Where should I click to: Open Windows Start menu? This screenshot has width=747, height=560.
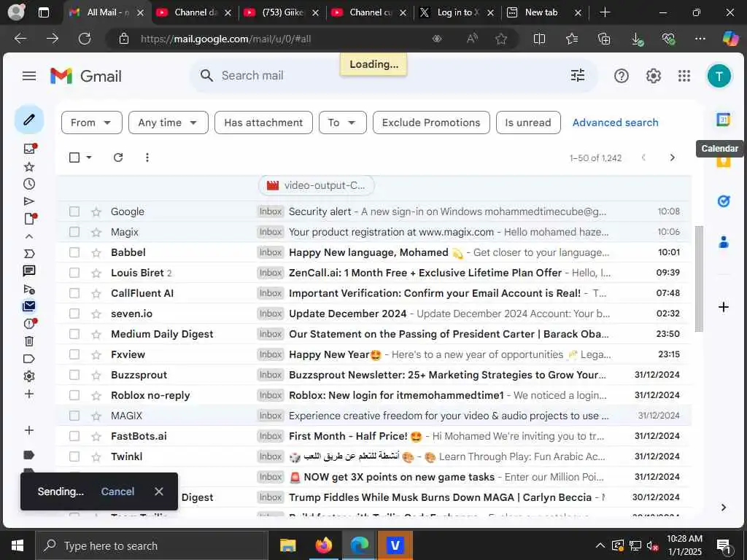point(18,545)
